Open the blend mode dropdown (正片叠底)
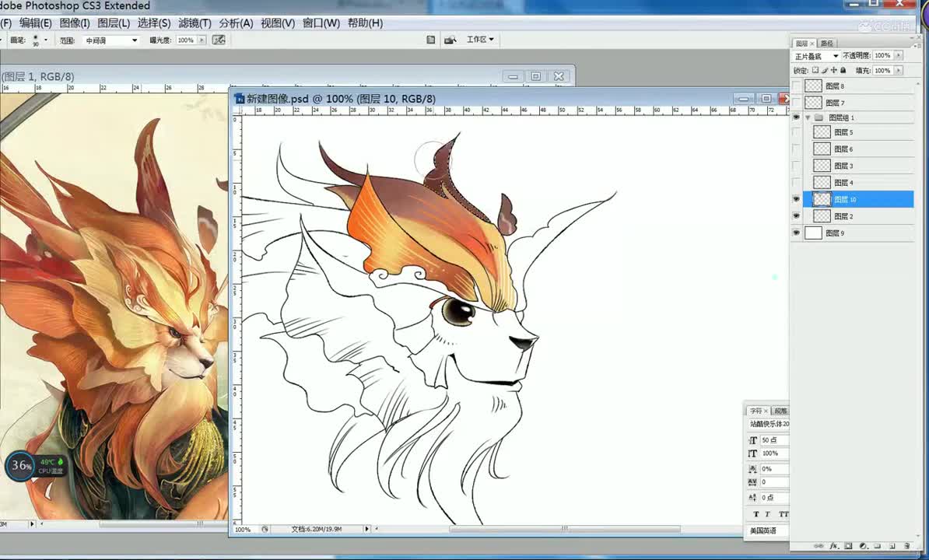 816,56
